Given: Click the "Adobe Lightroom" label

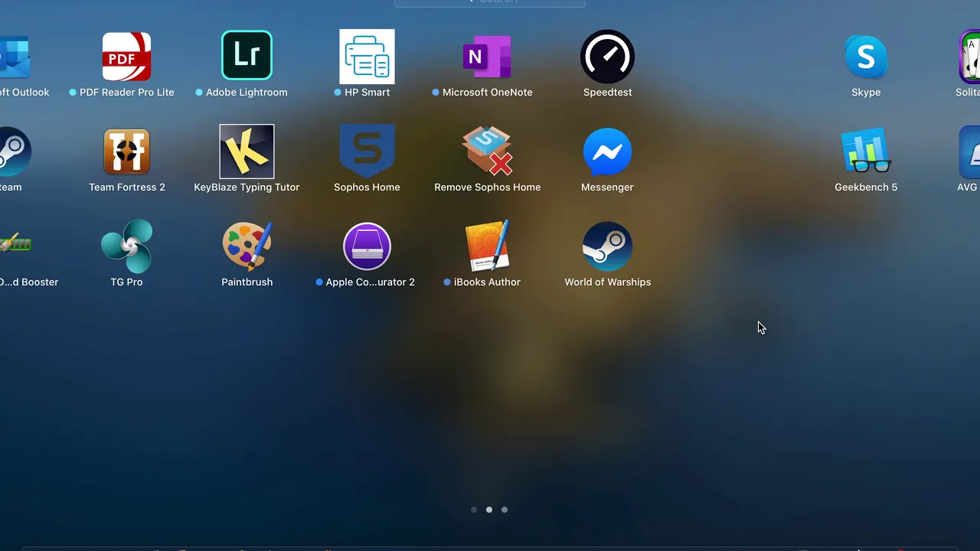Looking at the screenshot, I should pyautogui.click(x=247, y=92).
